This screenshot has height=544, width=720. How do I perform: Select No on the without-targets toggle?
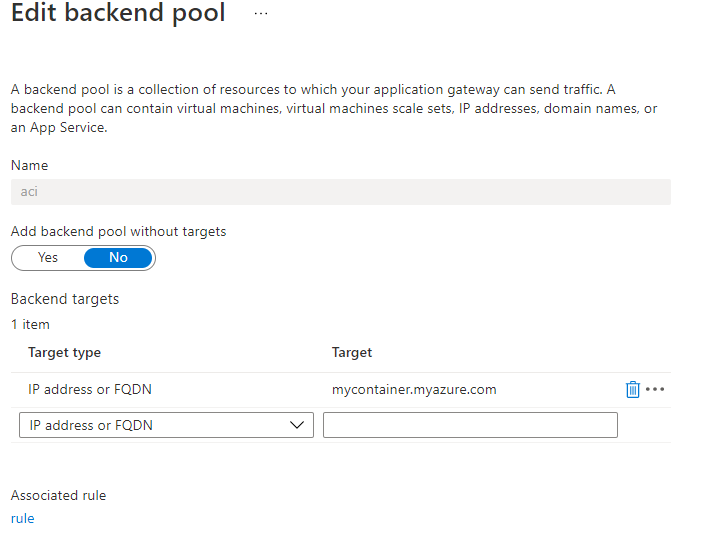[x=118, y=258]
